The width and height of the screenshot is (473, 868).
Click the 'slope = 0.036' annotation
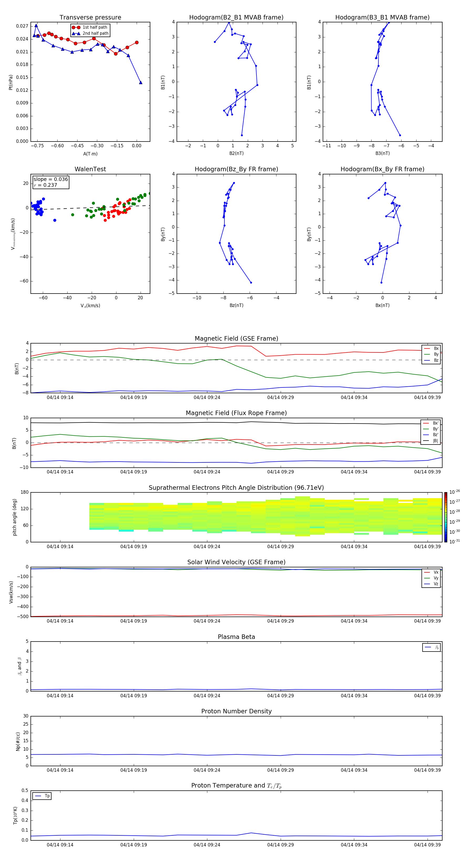(51, 179)
